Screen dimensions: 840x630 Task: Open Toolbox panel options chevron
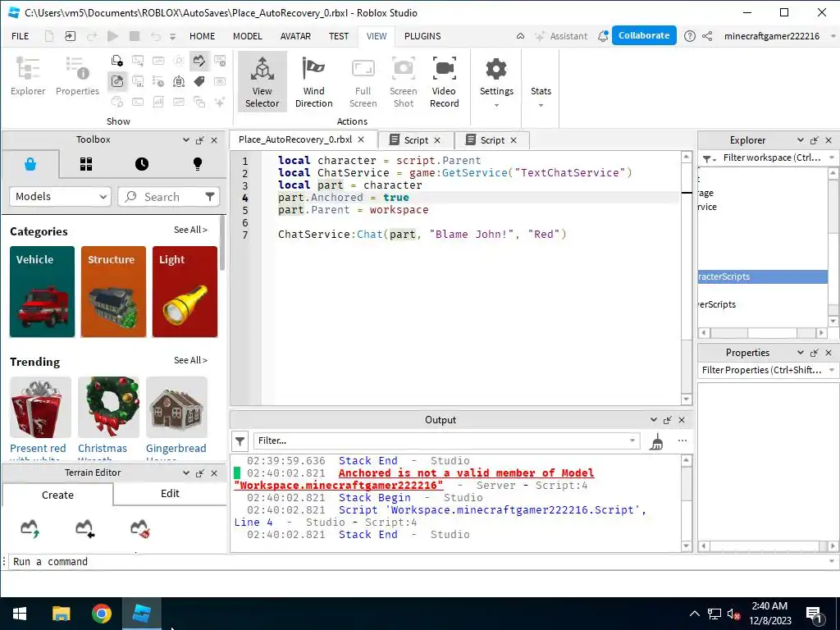pyautogui.click(x=186, y=139)
